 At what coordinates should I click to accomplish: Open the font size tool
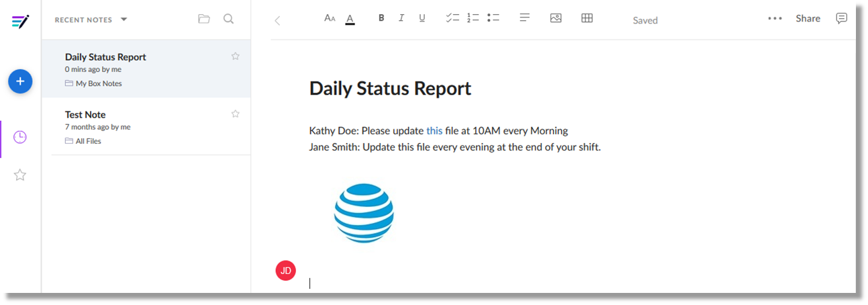point(330,18)
